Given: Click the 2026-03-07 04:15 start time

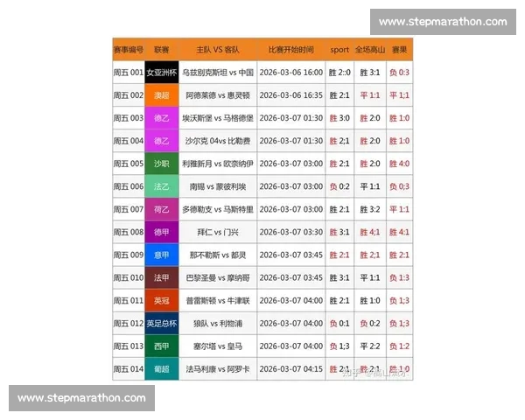Looking at the screenshot, I should [291, 368].
